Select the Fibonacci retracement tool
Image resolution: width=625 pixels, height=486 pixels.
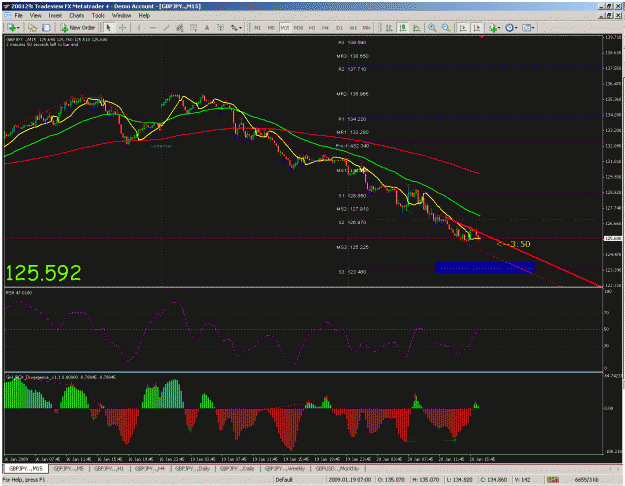[193, 28]
